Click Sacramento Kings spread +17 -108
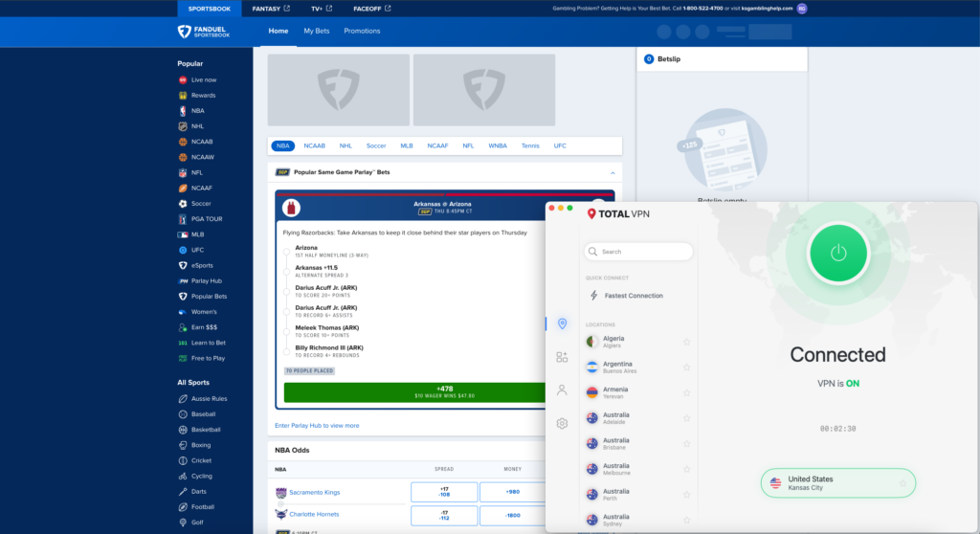This screenshot has height=534, width=980. tap(444, 492)
